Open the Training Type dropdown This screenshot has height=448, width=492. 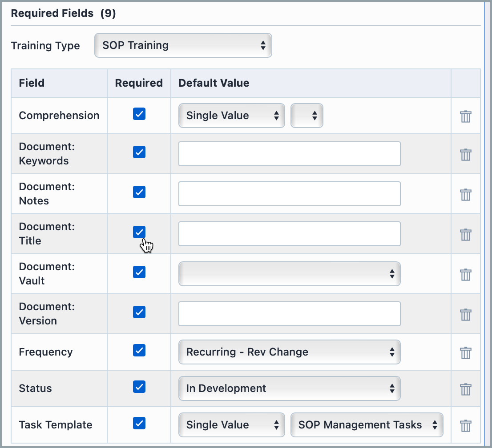(183, 45)
